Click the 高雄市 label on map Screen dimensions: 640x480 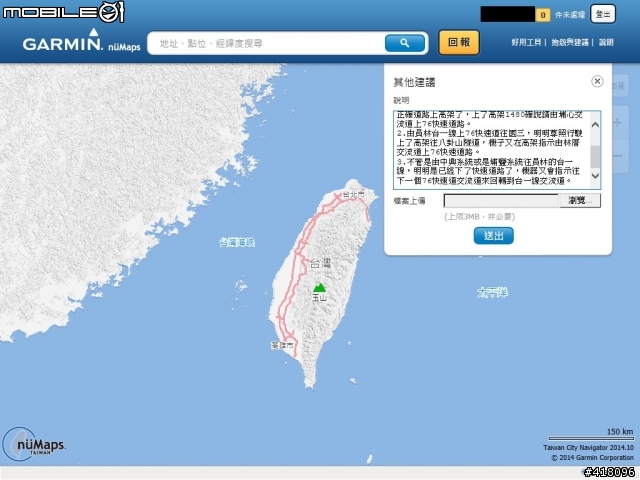(x=282, y=345)
